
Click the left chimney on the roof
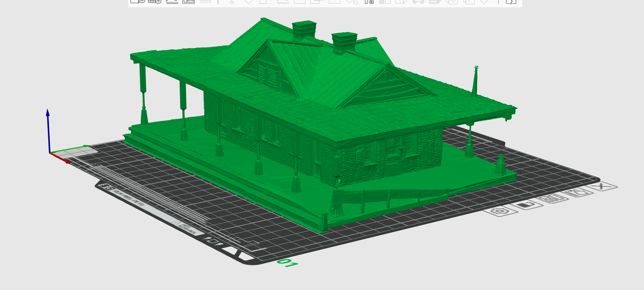[304, 30]
